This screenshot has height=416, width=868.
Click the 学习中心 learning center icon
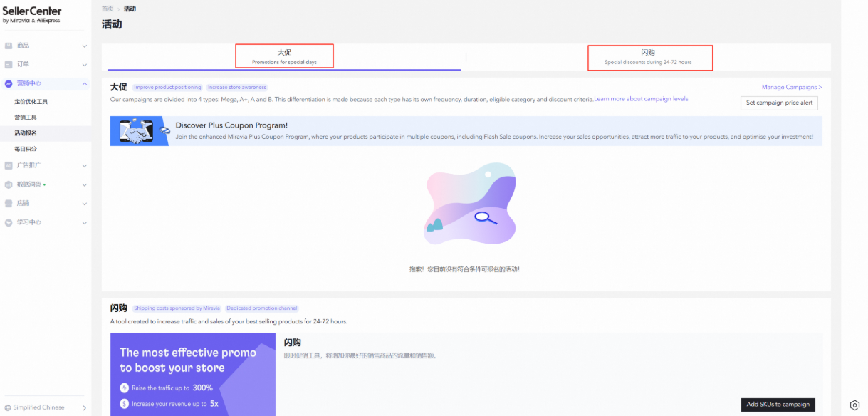pos(9,222)
